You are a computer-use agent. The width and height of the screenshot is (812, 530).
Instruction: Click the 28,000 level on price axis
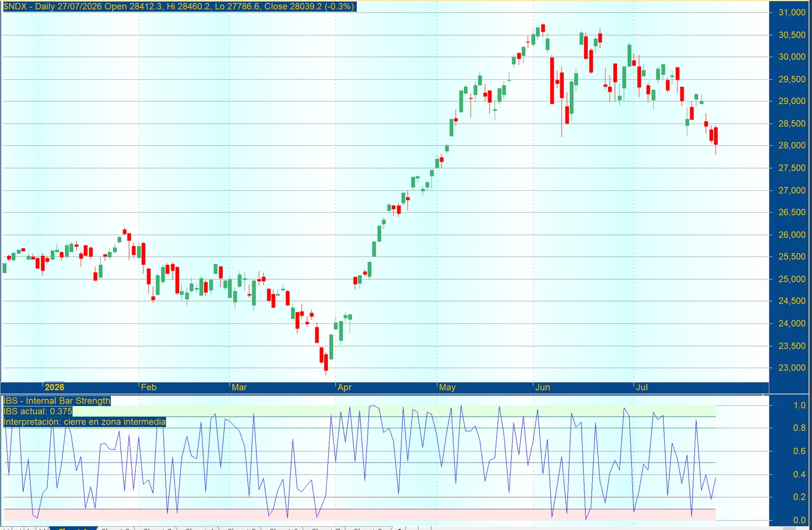click(792, 145)
